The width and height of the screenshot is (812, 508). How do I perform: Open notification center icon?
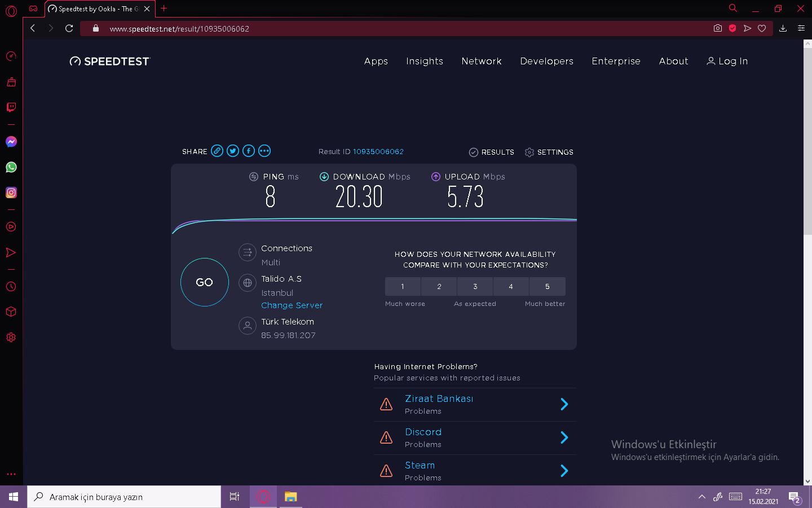(795, 497)
